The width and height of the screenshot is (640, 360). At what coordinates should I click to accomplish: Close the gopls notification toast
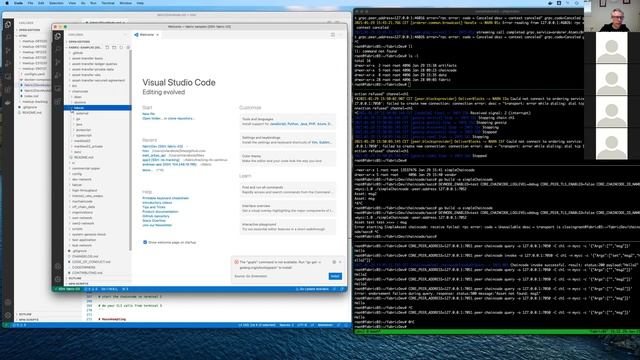(x=340, y=262)
